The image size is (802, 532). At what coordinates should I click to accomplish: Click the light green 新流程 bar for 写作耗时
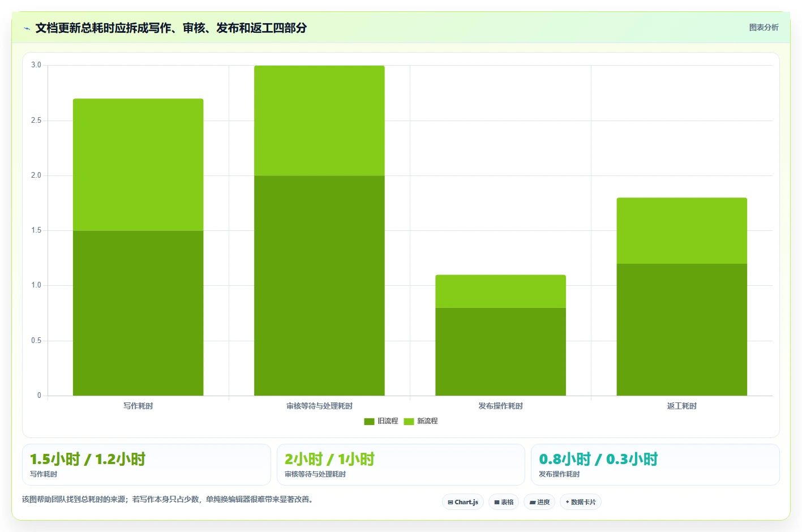click(138, 165)
